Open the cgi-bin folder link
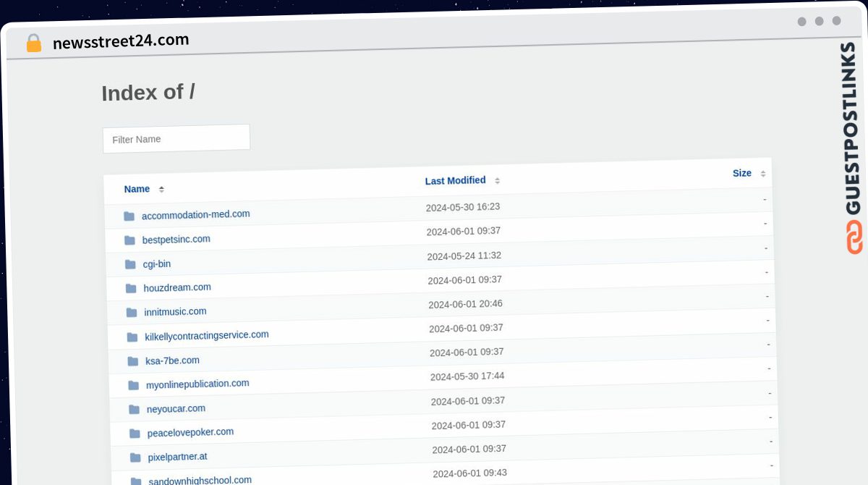The height and width of the screenshot is (485, 868). (x=157, y=263)
